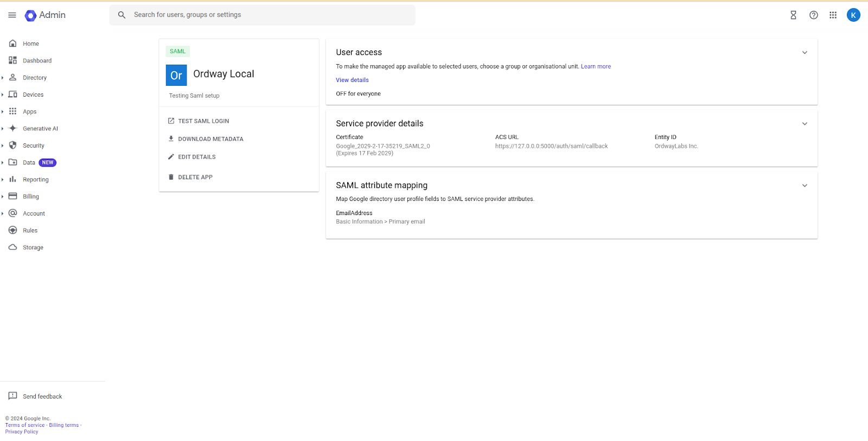Focus the search users or settings field
868x441 pixels.
click(263, 15)
